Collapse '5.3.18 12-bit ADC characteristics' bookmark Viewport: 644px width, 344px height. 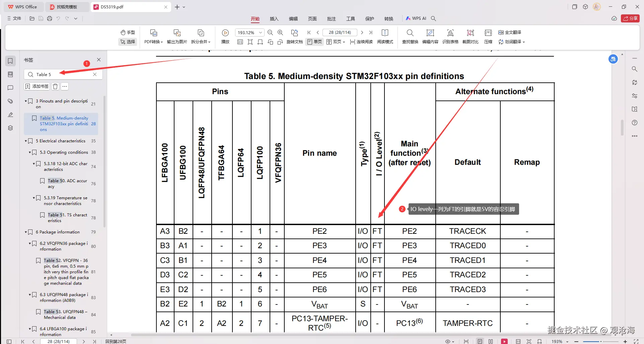34,164
